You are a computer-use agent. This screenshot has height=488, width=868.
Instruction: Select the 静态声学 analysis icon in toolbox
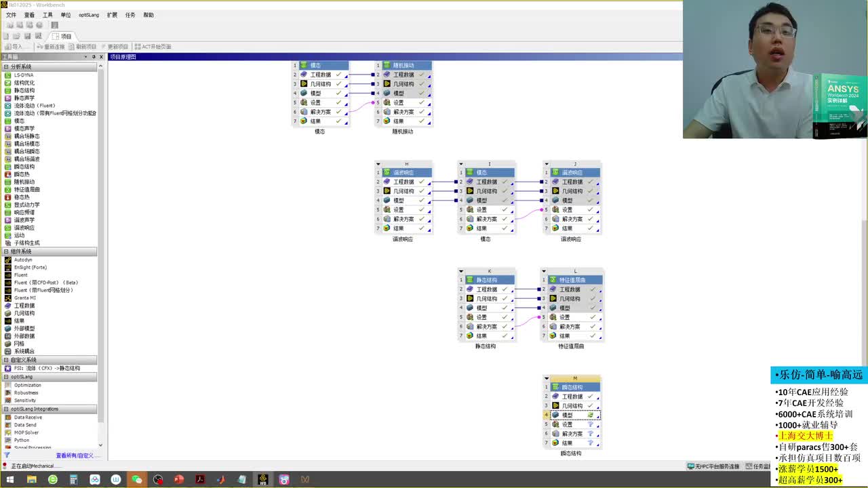click(x=8, y=98)
